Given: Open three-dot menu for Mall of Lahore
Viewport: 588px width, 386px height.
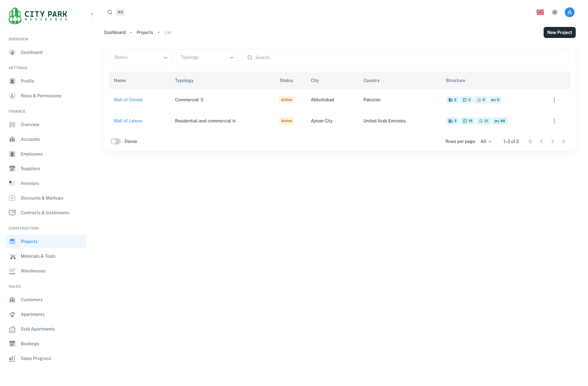Looking at the screenshot, I should [554, 121].
